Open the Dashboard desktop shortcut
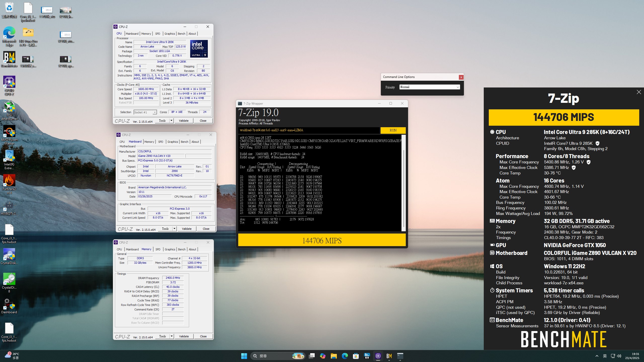The width and height of the screenshot is (644, 362). (x=9, y=306)
